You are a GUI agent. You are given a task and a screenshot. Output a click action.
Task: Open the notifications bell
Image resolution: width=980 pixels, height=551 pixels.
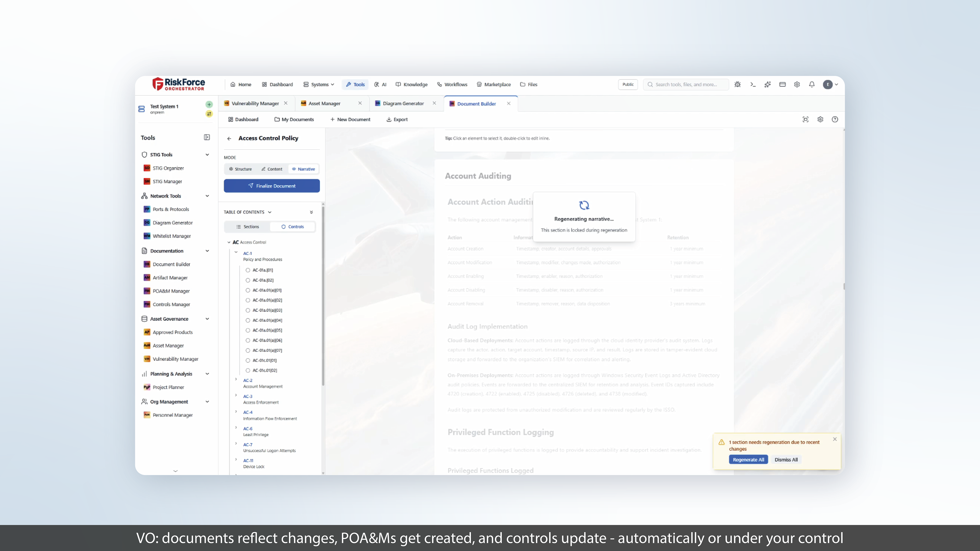812,84
